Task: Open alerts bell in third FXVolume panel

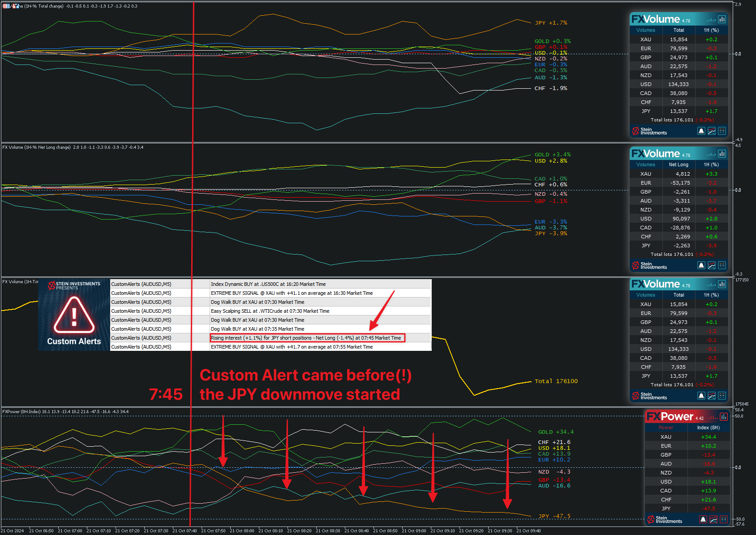Action: pyautogui.click(x=701, y=396)
